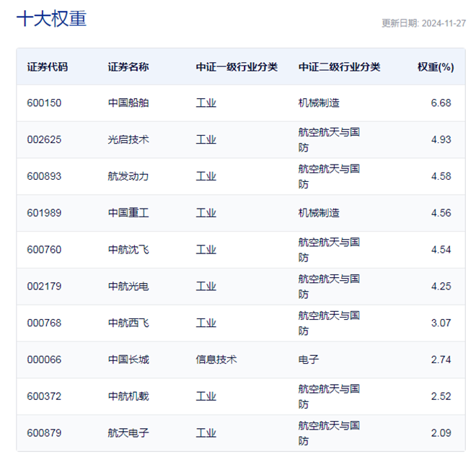The height and width of the screenshot is (457, 476).
Task: Click weight value 6.68
Action: click(441, 103)
